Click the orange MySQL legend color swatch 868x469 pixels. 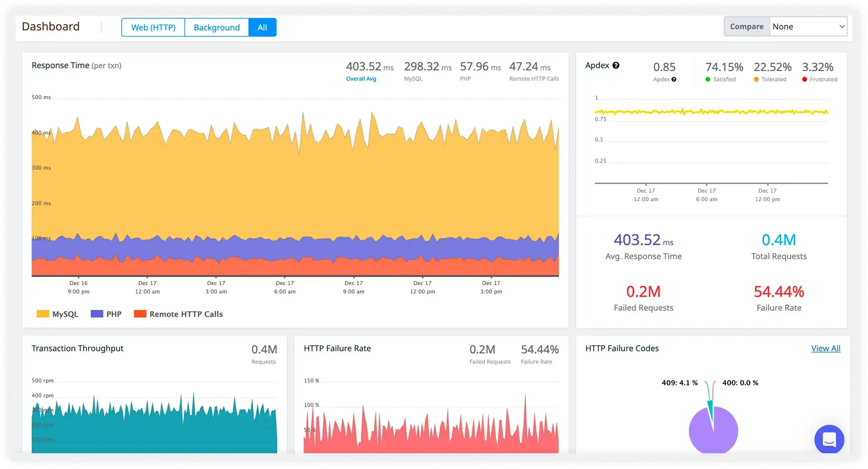(43, 314)
